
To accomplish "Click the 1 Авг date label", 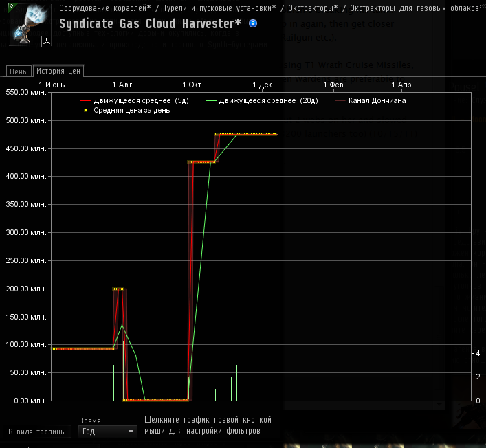I will click(122, 85).
